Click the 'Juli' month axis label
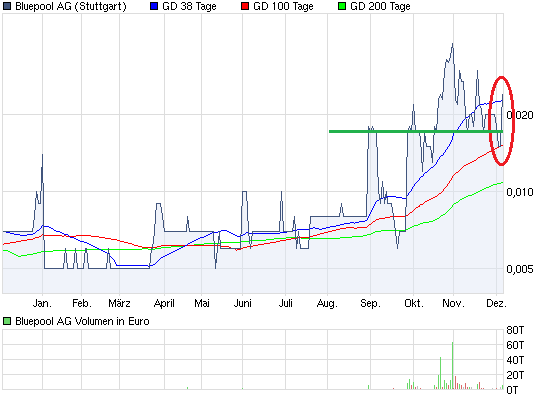Viewport: 545px width, 398px height. coord(285,303)
